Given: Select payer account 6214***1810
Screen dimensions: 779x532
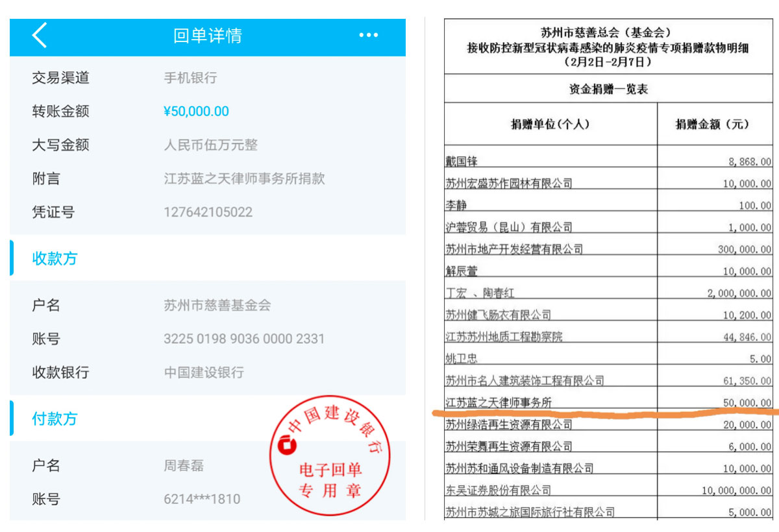Looking at the screenshot, I should tap(202, 499).
